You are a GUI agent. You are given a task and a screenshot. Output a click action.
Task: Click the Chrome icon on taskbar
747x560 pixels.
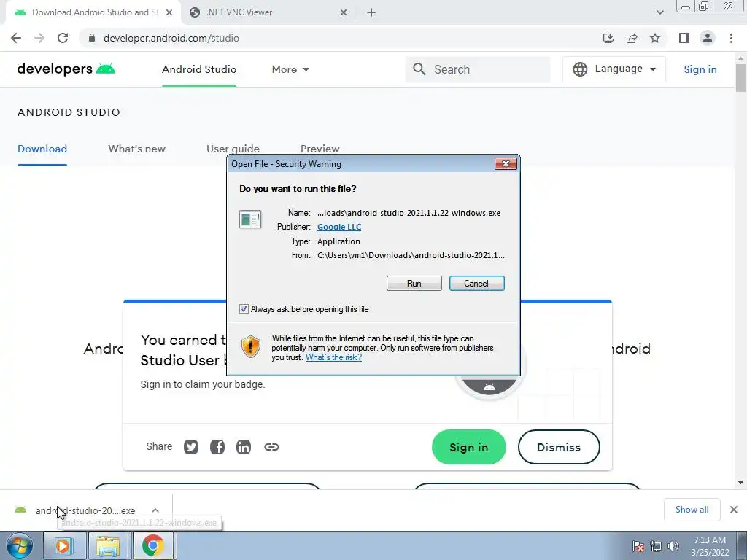click(152, 545)
